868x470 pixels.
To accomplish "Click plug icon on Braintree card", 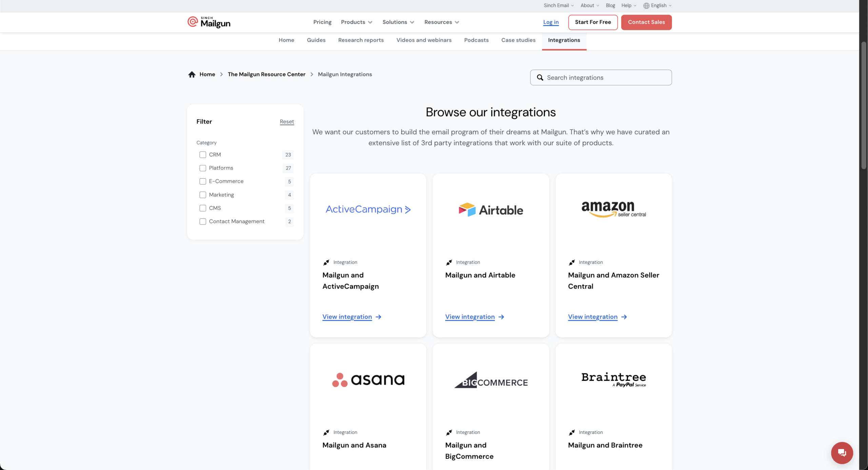I will tap(572, 432).
